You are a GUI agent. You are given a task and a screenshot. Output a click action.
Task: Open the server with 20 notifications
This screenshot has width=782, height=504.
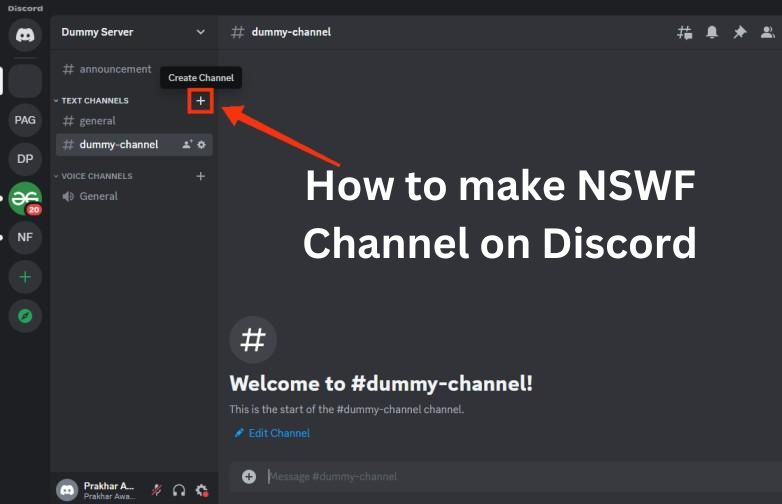[25, 198]
